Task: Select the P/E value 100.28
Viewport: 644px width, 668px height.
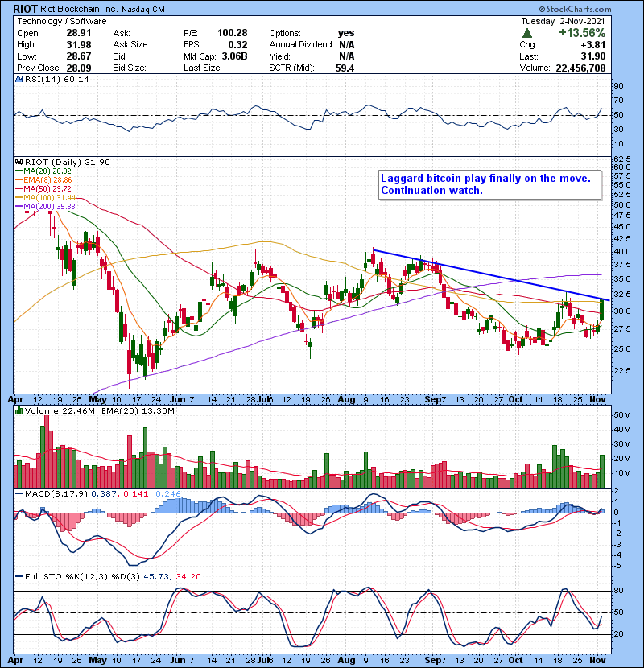Action: click(233, 33)
